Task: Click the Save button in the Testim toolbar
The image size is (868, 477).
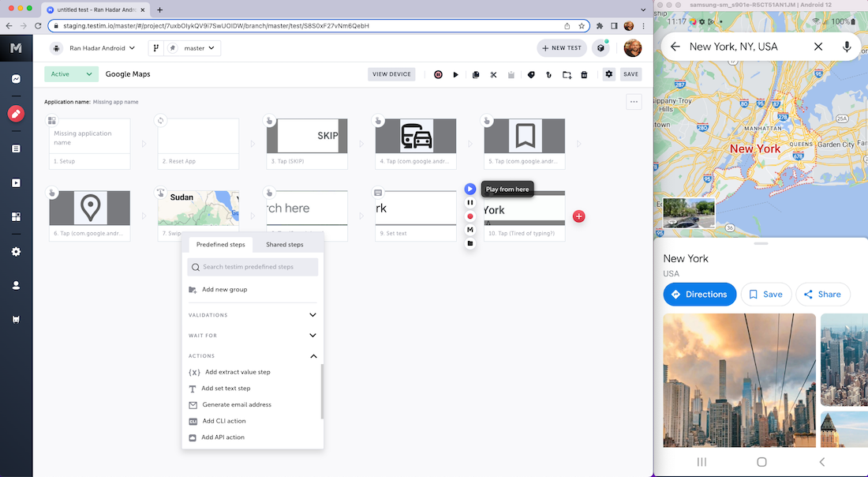Action: point(630,74)
